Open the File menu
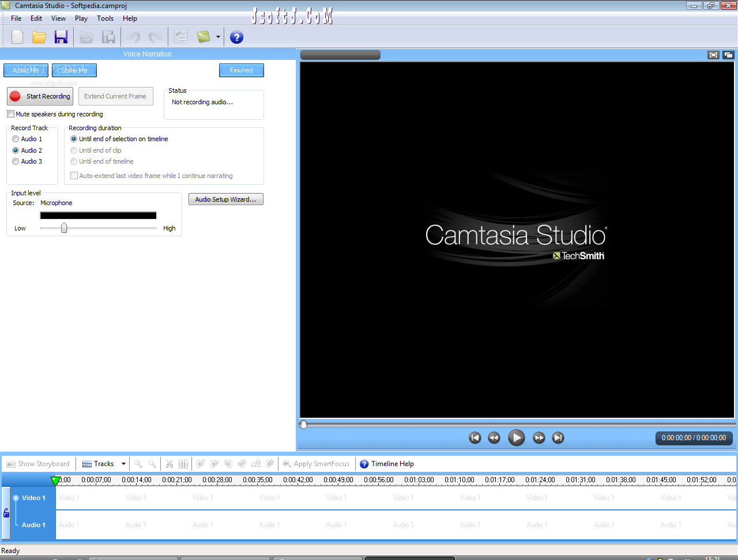This screenshot has height=560, width=738. point(16,18)
